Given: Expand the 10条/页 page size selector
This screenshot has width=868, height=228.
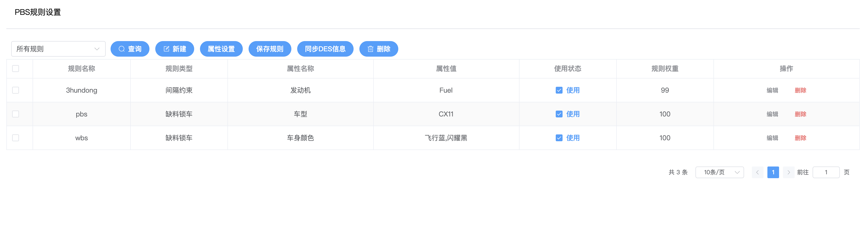Looking at the screenshot, I should click(x=719, y=172).
